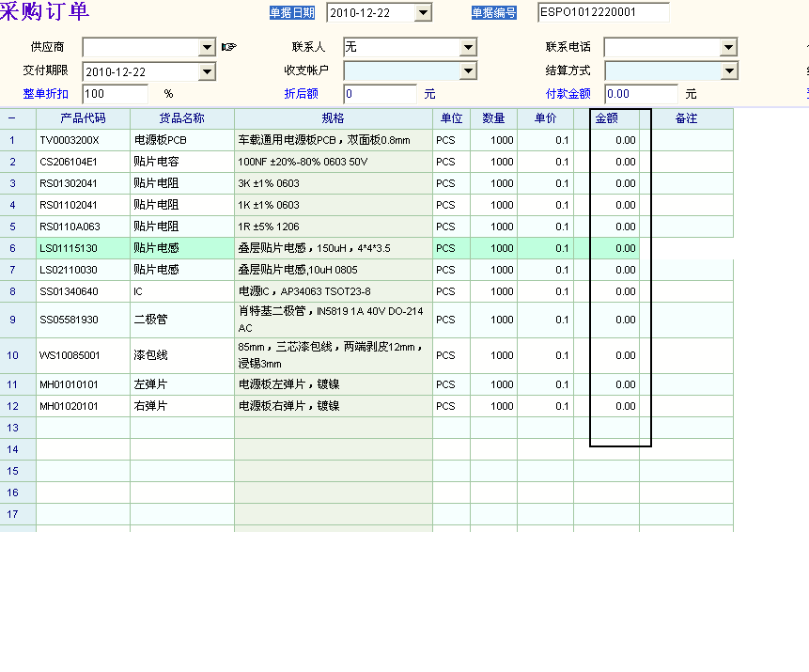The image size is (809, 672).
Task: Click the 单据编号 input field
Action: coord(603,12)
